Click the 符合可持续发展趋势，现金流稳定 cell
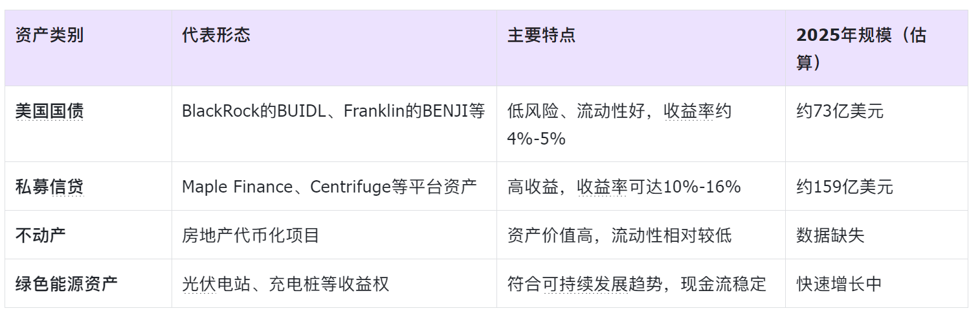This screenshot has height=317, width=980. [x=637, y=283]
